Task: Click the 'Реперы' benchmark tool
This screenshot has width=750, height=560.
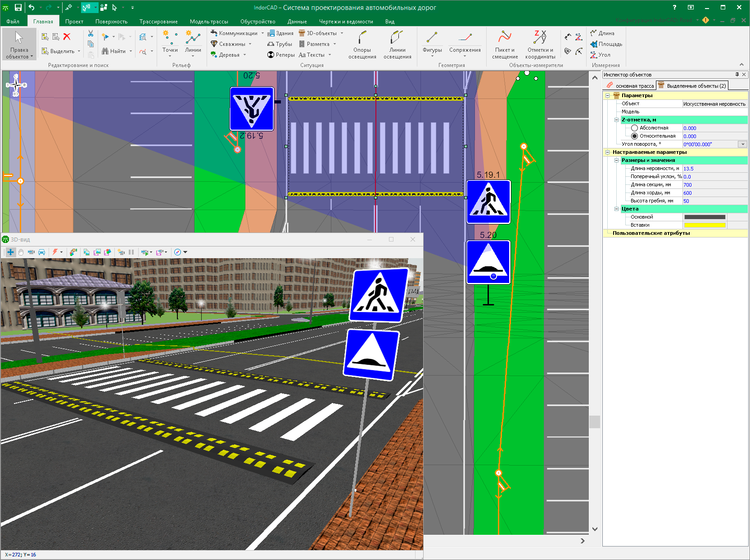Action: [280, 55]
